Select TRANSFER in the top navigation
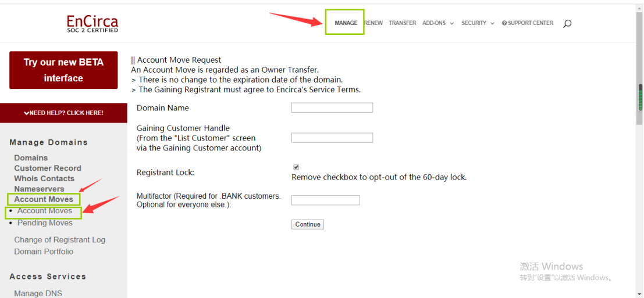The height and width of the screenshot is (298, 644). (402, 23)
